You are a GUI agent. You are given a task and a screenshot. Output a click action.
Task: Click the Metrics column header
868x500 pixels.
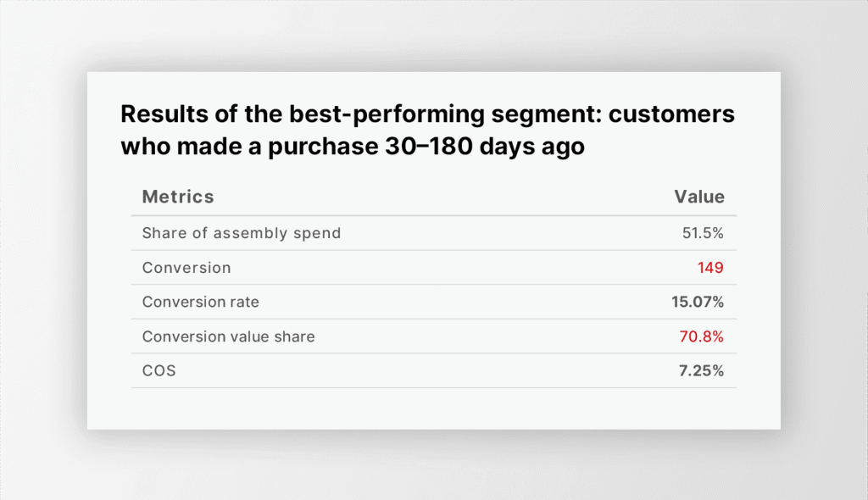pyautogui.click(x=178, y=197)
